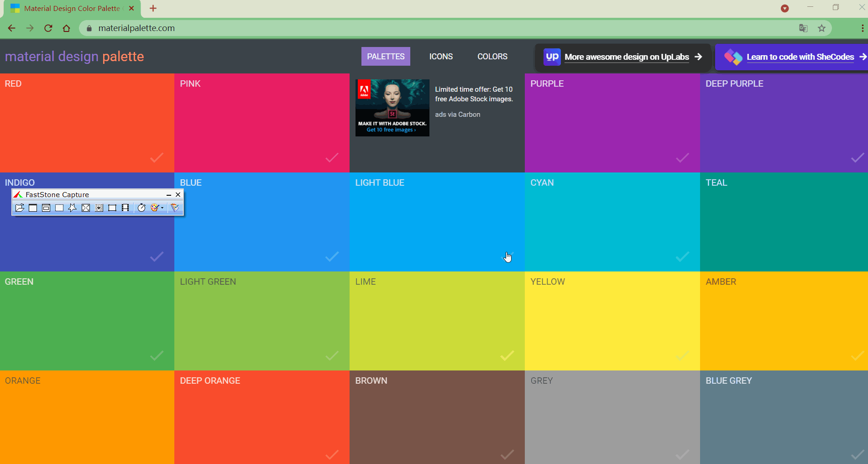Click the browser download status circle in toolbar
This screenshot has width=868, height=464.
click(785, 8)
